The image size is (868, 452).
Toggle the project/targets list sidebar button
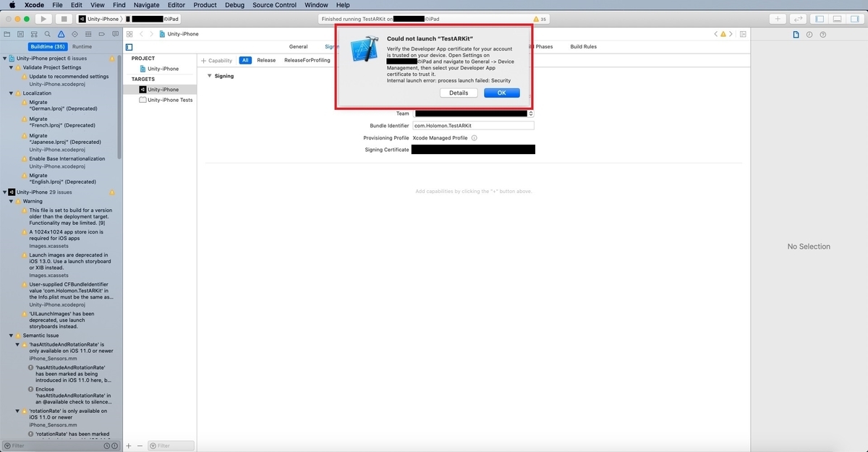(129, 47)
